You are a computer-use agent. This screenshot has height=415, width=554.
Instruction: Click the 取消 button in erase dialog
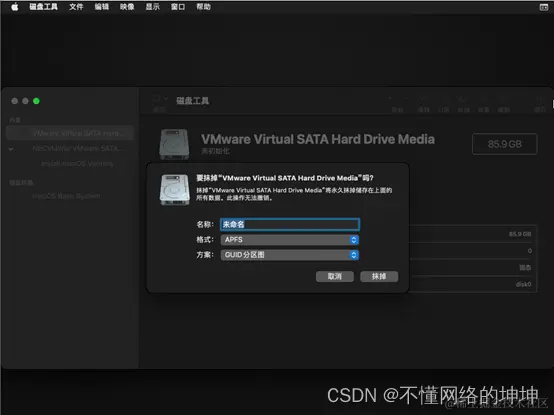point(335,276)
